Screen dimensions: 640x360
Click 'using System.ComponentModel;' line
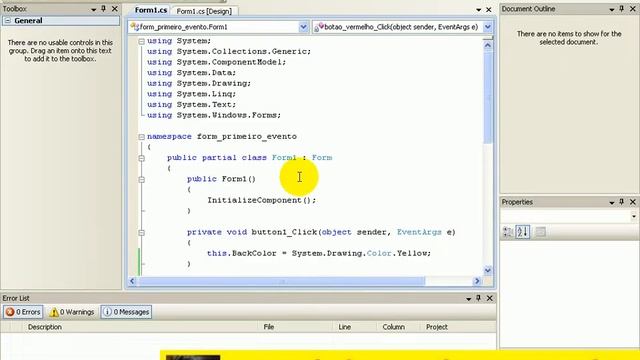pos(216,62)
